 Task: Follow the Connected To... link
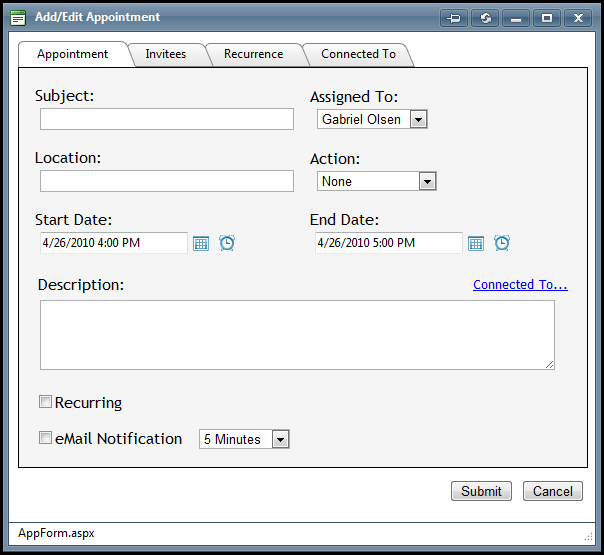coord(520,285)
